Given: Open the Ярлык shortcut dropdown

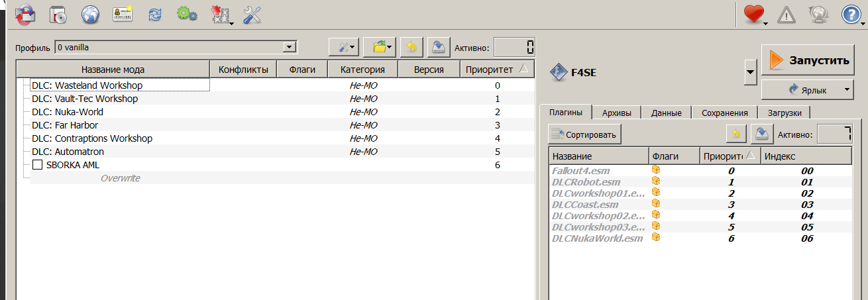Looking at the screenshot, I should coord(847,89).
